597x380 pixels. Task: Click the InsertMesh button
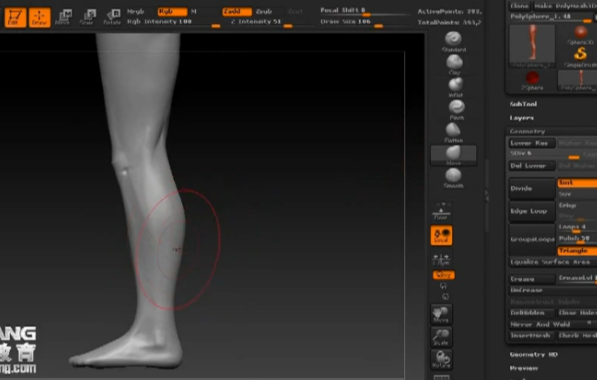(532, 335)
